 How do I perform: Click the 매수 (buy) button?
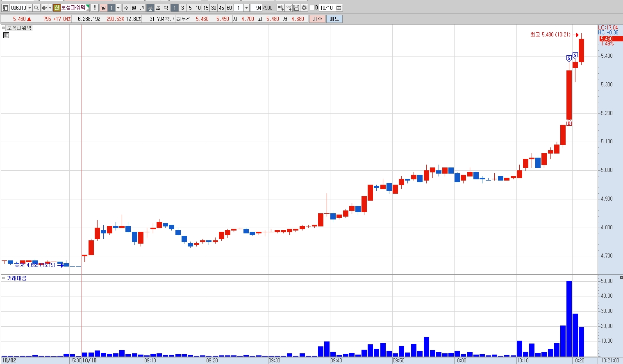(x=317, y=19)
